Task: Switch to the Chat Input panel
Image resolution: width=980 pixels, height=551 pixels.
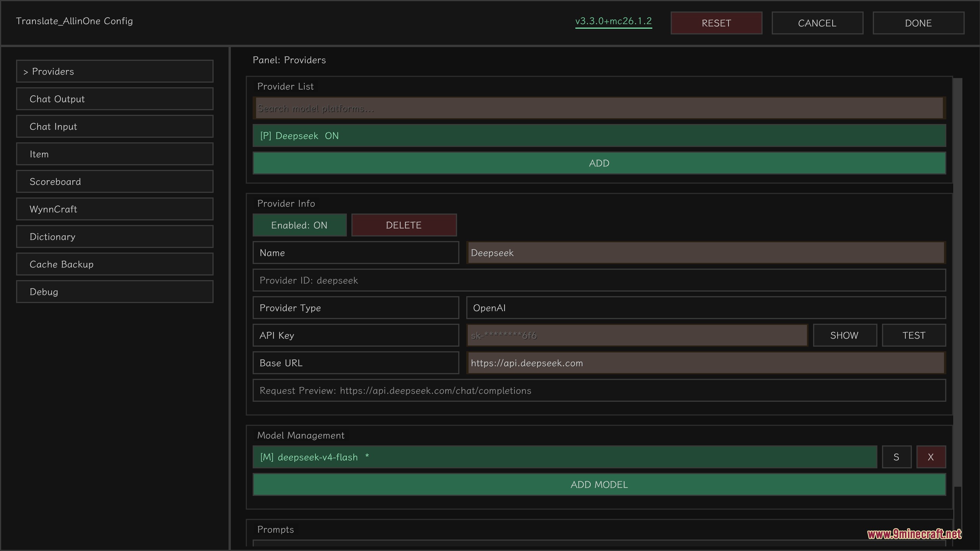Action: click(114, 126)
